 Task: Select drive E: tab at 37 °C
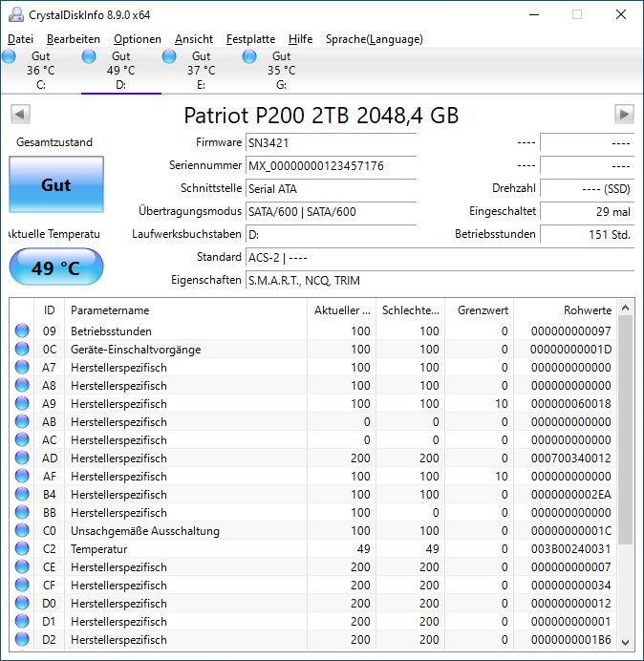(202, 71)
